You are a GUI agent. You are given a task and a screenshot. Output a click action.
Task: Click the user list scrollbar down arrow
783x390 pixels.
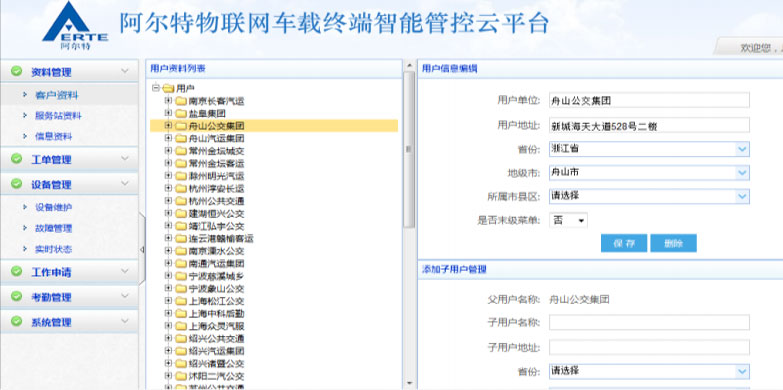[x=409, y=384]
